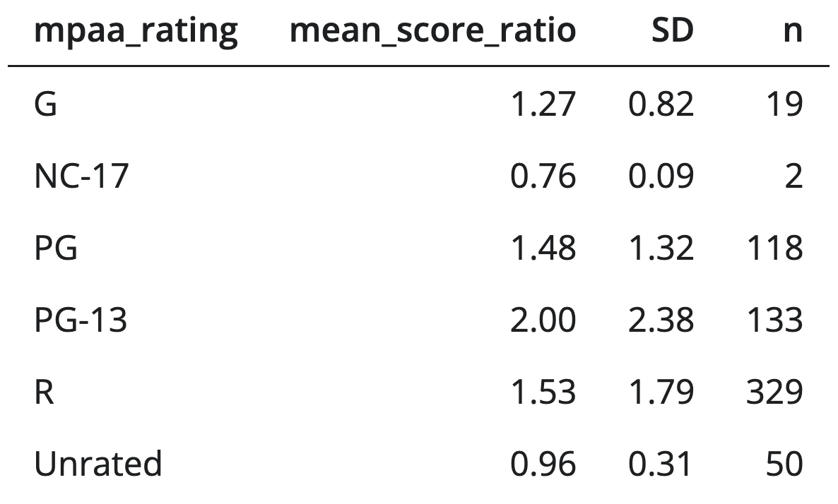Click the PG row count 118

[x=774, y=248]
